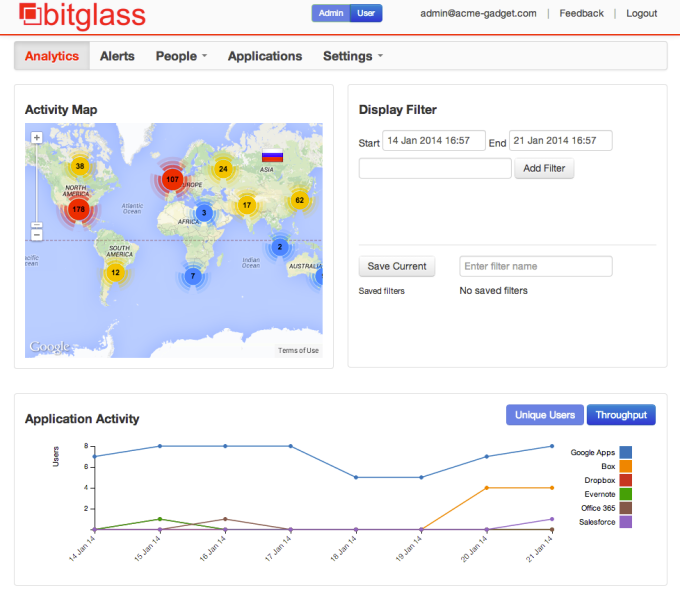Click the Evernote point on 15 Jan 14
Screen dimensions: 680x599
[x=160, y=519]
